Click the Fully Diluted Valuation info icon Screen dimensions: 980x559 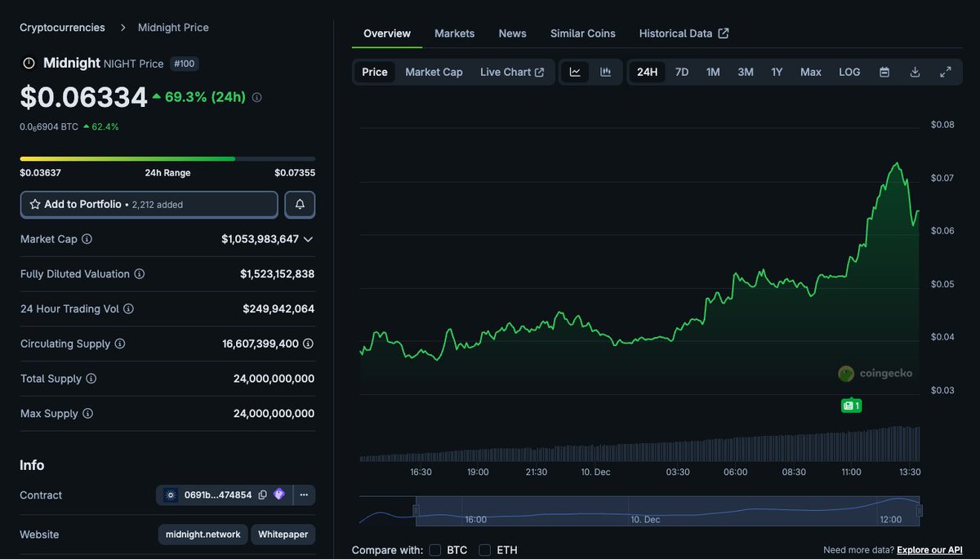139,274
